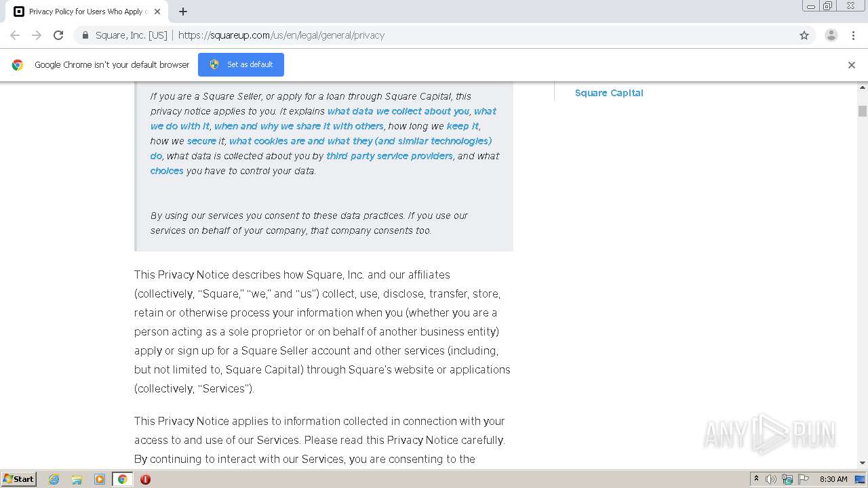
Task: Follow the 'choices' link
Action: click(x=167, y=171)
